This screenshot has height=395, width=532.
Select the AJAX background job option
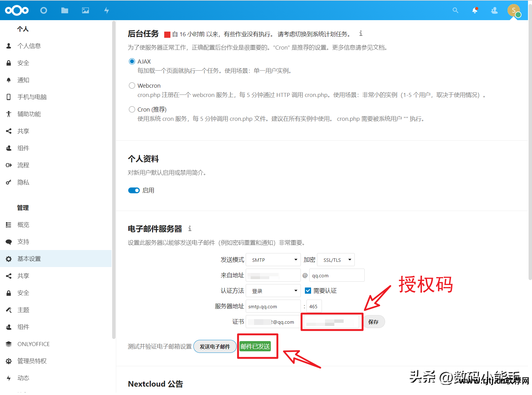tap(132, 61)
